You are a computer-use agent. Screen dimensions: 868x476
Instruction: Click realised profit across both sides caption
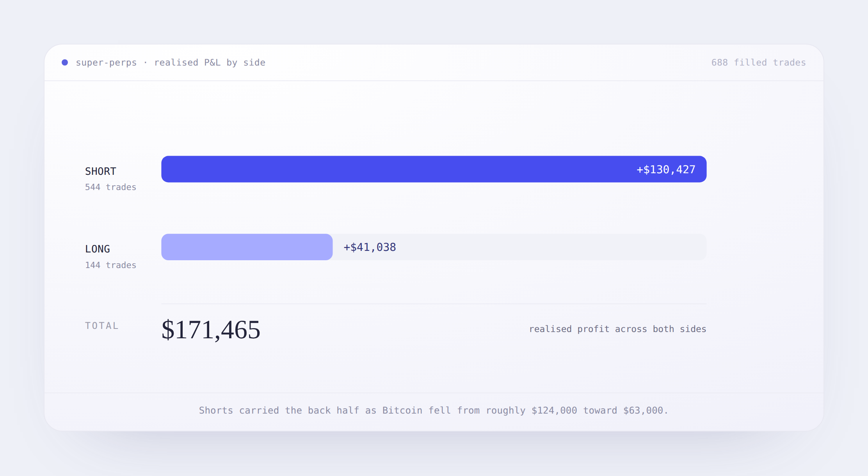click(617, 329)
